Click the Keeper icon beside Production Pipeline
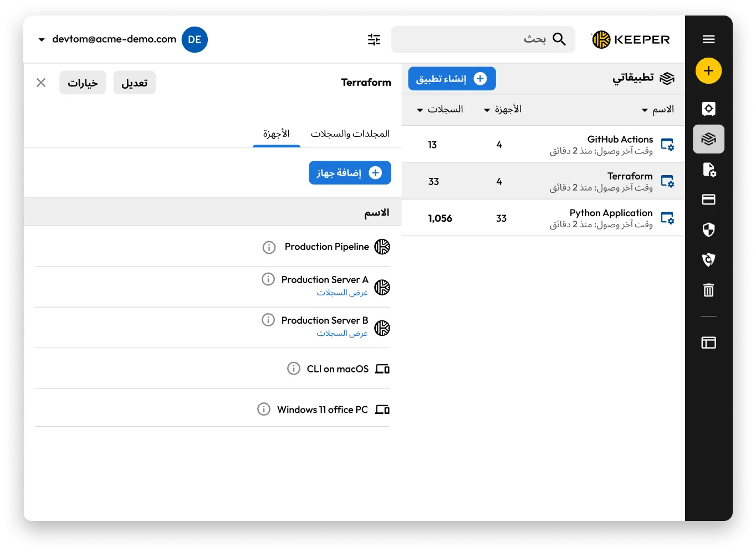 pyautogui.click(x=382, y=247)
